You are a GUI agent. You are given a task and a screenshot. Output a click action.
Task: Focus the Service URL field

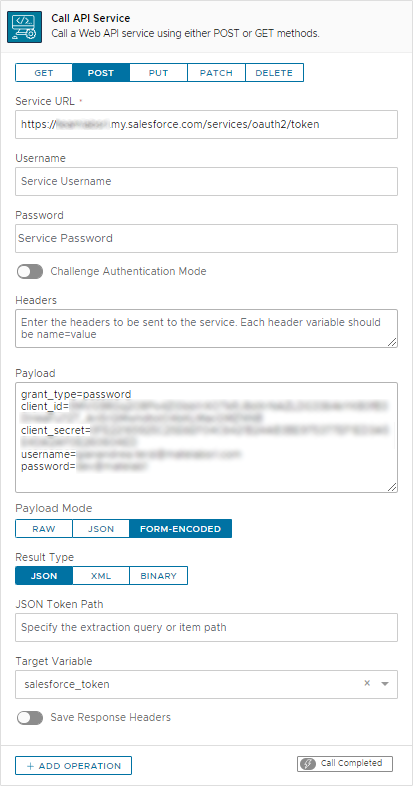pos(206,124)
